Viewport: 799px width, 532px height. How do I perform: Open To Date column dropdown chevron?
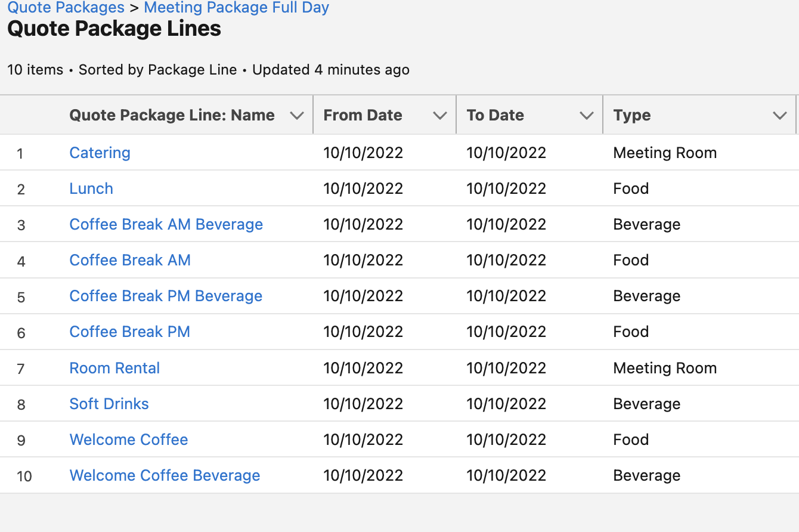[587, 116]
